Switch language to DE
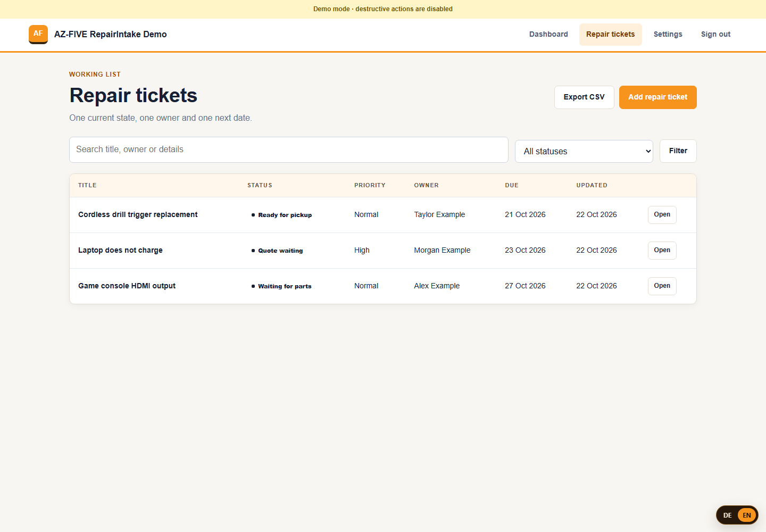766x532 pixels. [727, 515]
